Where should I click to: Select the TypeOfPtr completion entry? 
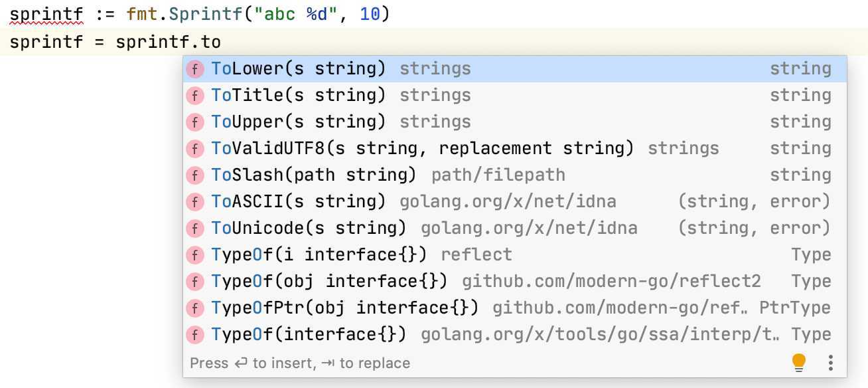(515, 308)
